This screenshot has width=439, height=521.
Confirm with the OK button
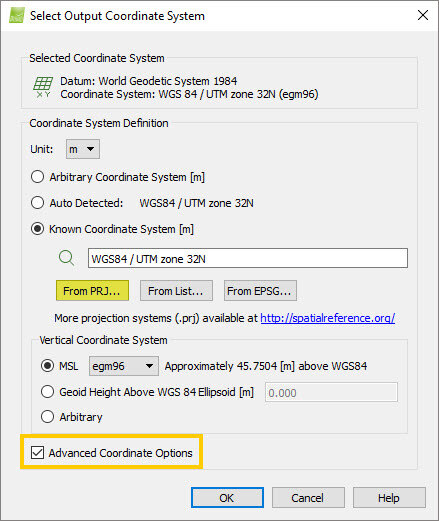click(x=227, y=498)
